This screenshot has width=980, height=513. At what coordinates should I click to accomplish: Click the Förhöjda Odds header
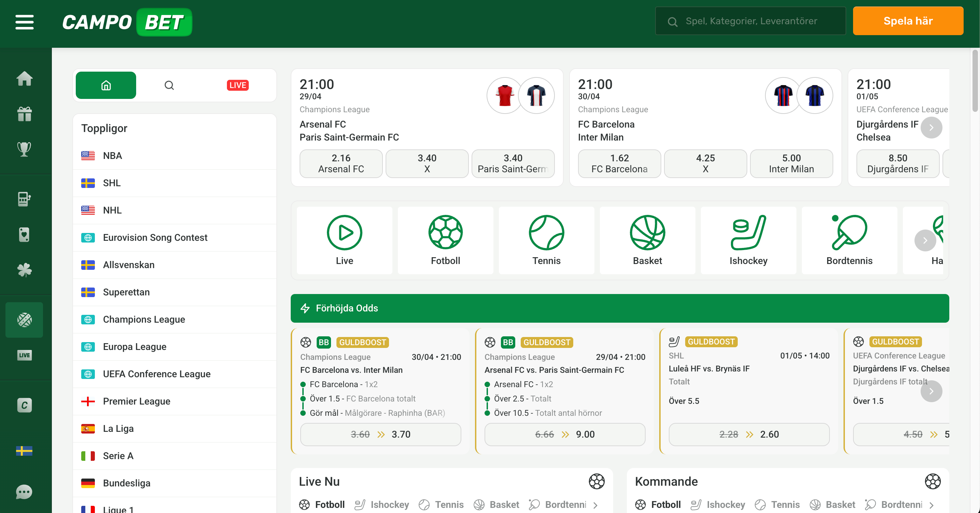tap(620, 308)
